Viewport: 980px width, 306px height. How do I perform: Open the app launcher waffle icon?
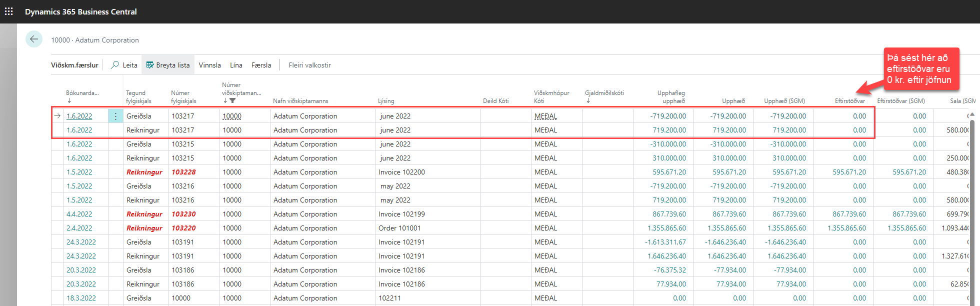tap(9, 11)
